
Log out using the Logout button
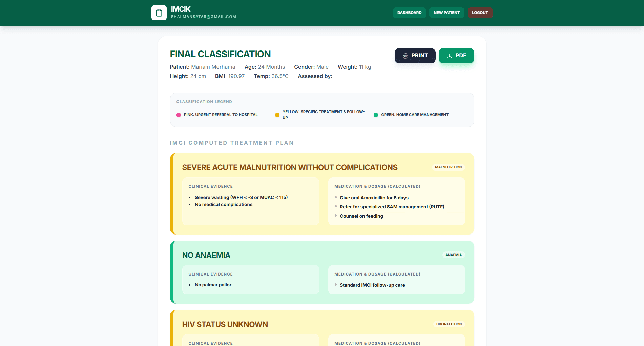click(x=480, y=13)
